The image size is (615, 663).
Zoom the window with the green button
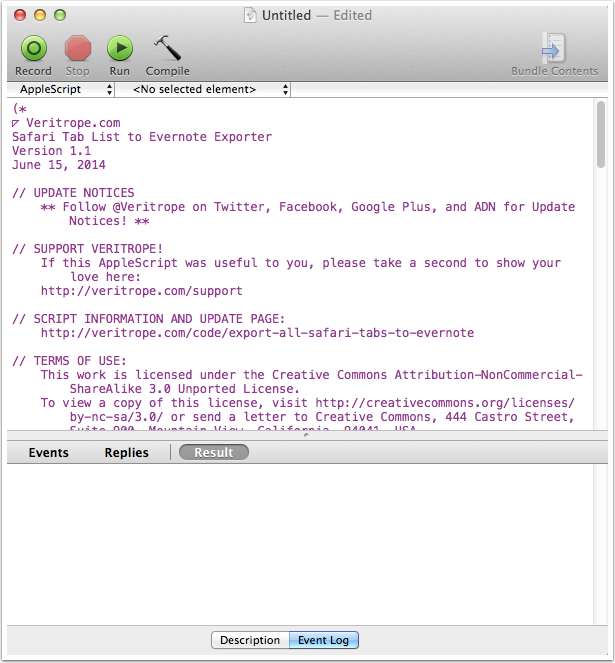(x=60, y=15)
